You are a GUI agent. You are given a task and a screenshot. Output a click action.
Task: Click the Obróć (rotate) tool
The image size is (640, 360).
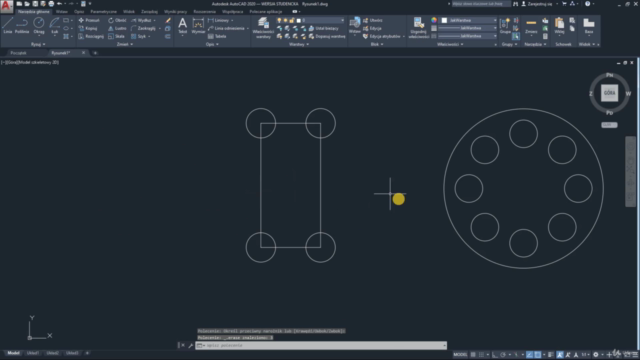[118, 20]
